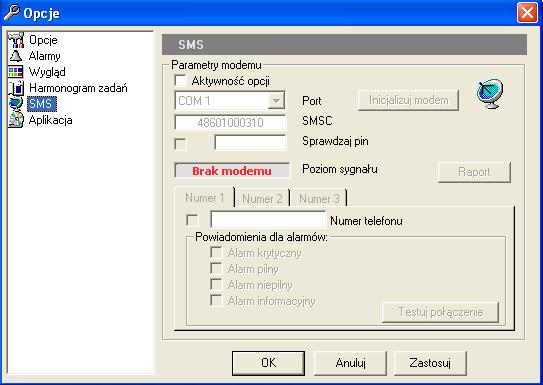Viewport: 543px width, 385px height.
Task: Switch to the Numer 1 tab
Action: click(x=205, y=198)
